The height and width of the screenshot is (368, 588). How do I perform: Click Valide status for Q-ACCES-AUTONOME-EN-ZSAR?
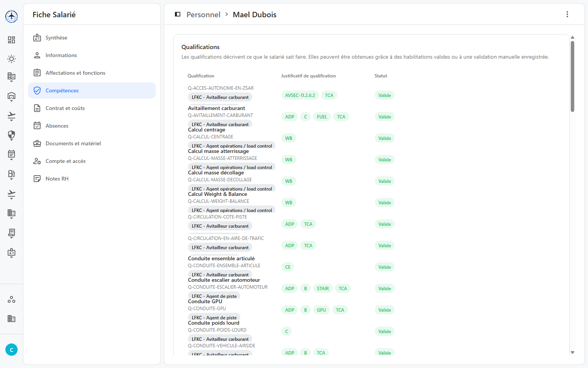click(385, 95)
